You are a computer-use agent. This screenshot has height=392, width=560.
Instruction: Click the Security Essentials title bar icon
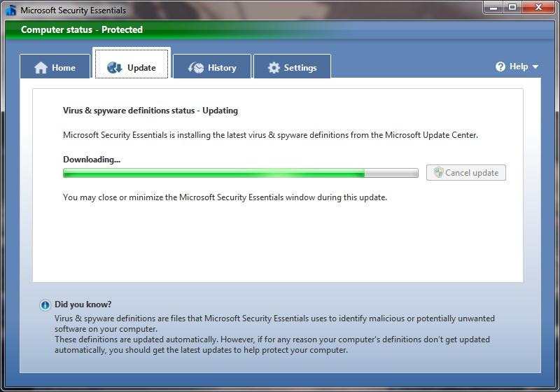tap(10, 10)
